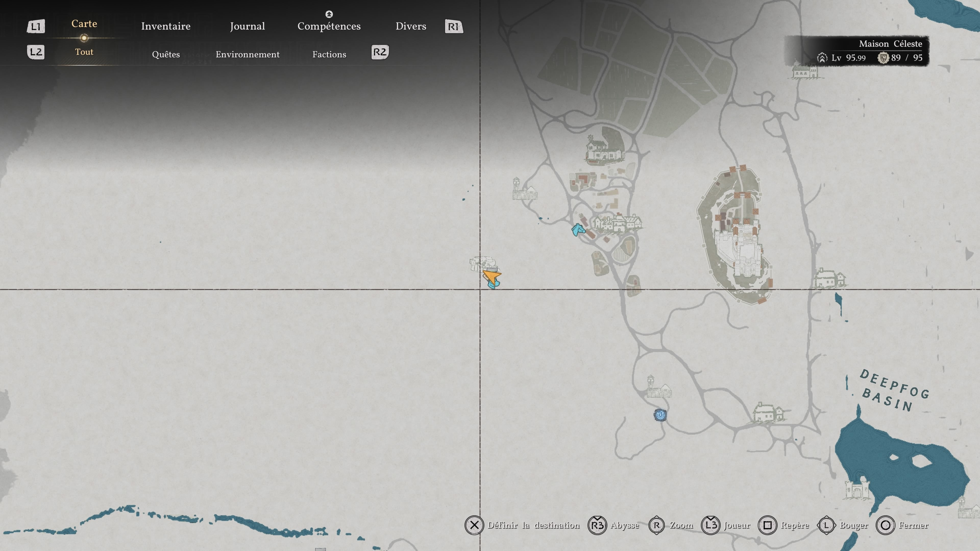
Task: Open the Journal tab
Action: coord(247,26)
